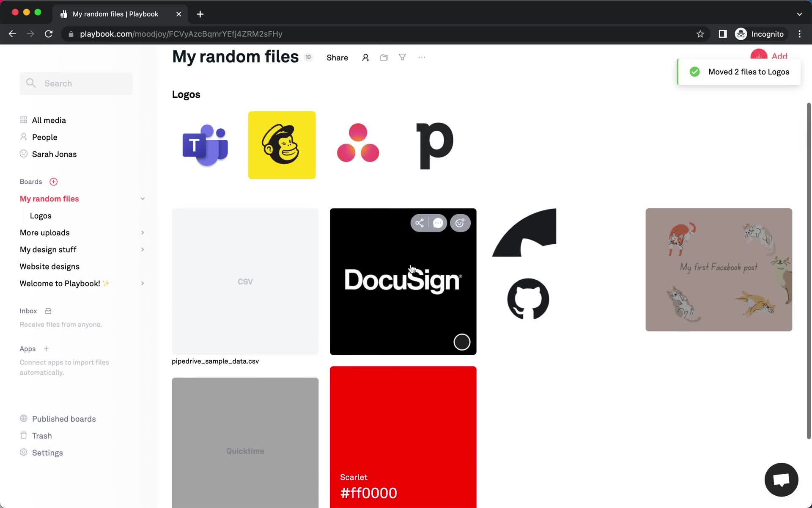Expand the Welcome to Playbook section
Viewport: 812px width, 508px height.
click(142, 283)
